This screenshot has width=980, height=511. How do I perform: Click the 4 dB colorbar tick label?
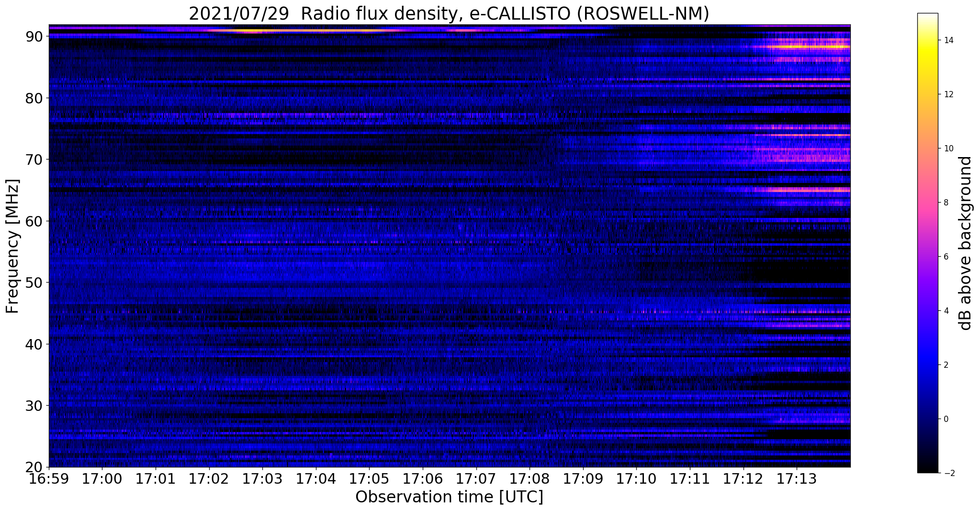[946, 311]
